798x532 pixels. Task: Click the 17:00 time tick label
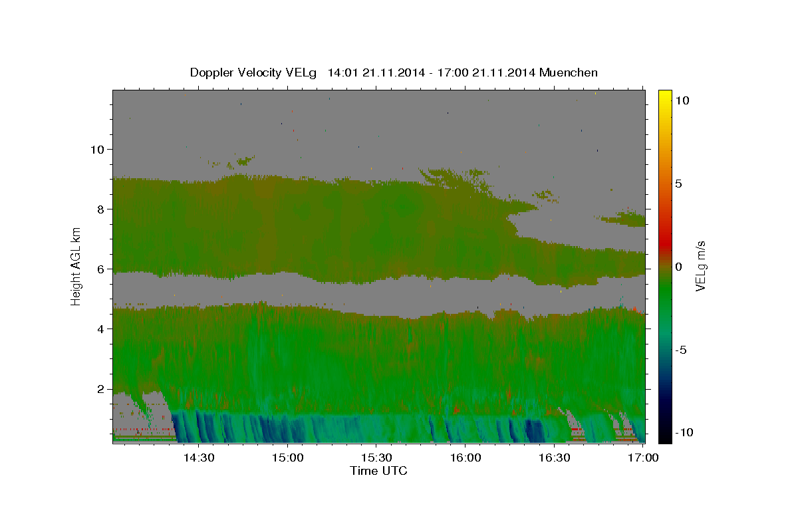[643, 458]
